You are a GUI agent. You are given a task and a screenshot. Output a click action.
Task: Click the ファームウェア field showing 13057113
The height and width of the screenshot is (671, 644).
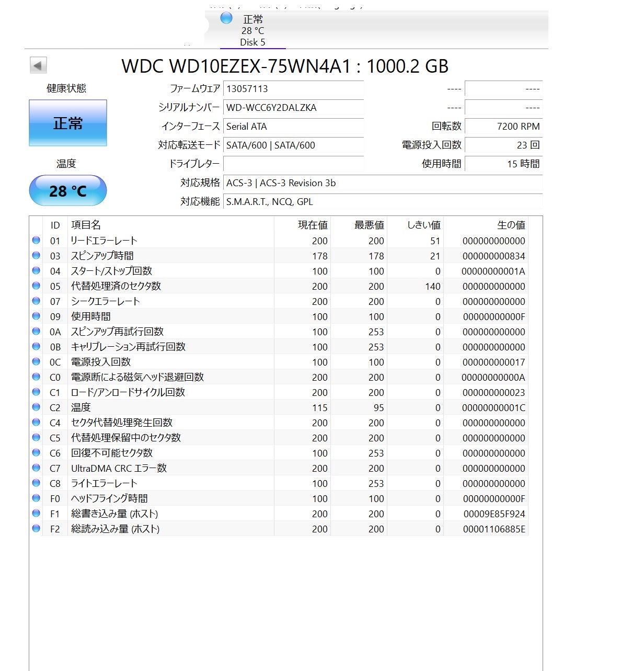coord(293,88)
